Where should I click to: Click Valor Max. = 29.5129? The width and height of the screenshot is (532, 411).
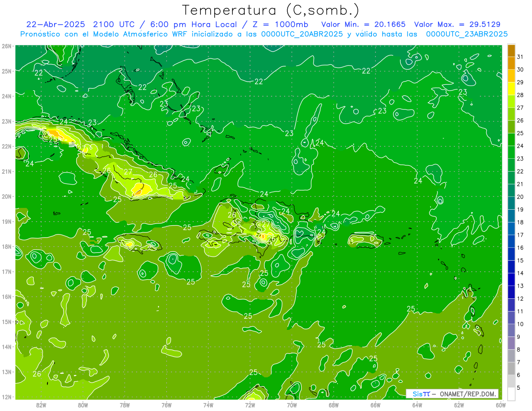coord(458,24)
